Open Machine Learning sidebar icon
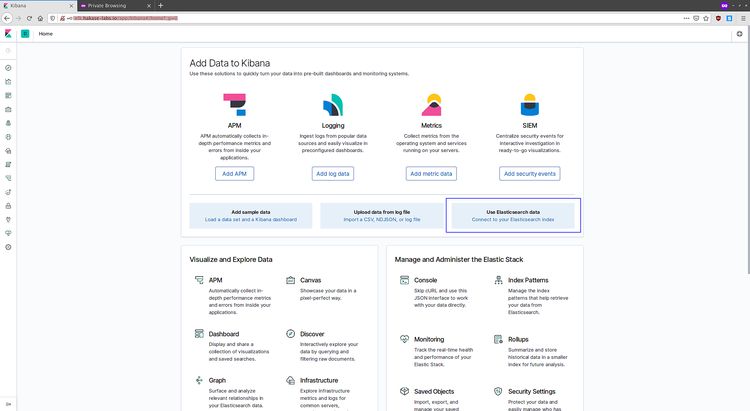The width and height of the screenshot is (750, 411). 8,137
